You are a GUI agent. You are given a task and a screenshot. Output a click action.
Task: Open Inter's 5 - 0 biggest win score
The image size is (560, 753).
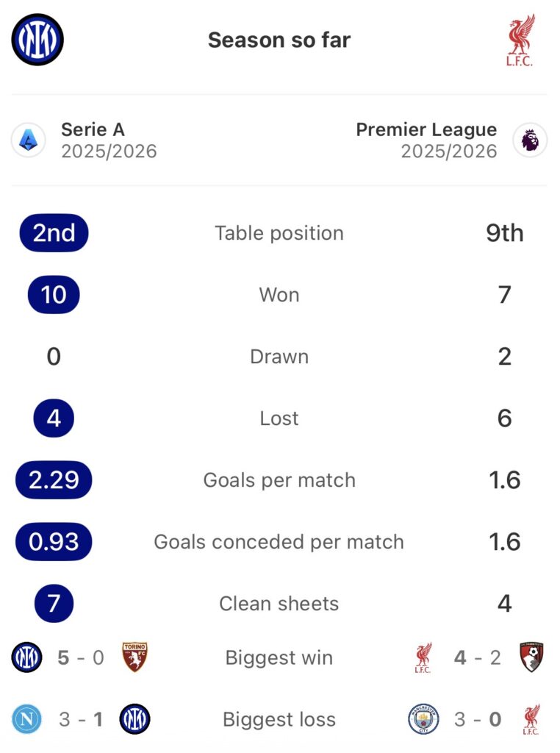pyautogui.click(x=81, y=657)
